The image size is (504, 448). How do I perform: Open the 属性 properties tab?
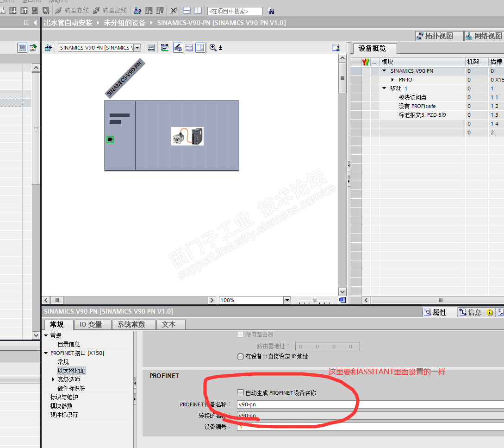439,312
